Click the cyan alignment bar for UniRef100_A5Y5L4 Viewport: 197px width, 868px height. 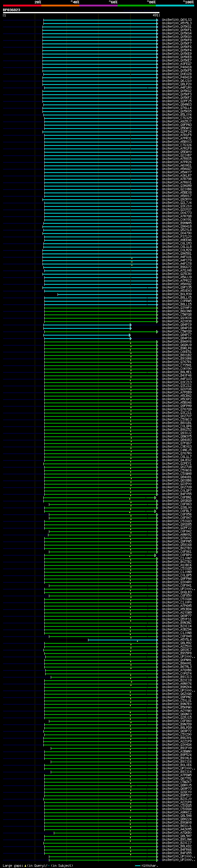123,639
